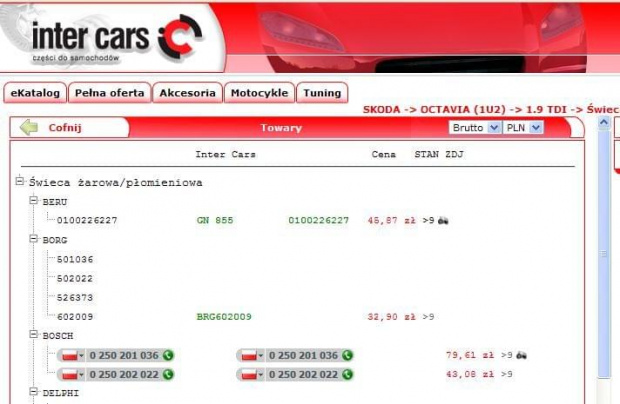Open flag dropdown beside right 0 250 202 022
This screenshot has width=620, height=404.
(252, 374)
